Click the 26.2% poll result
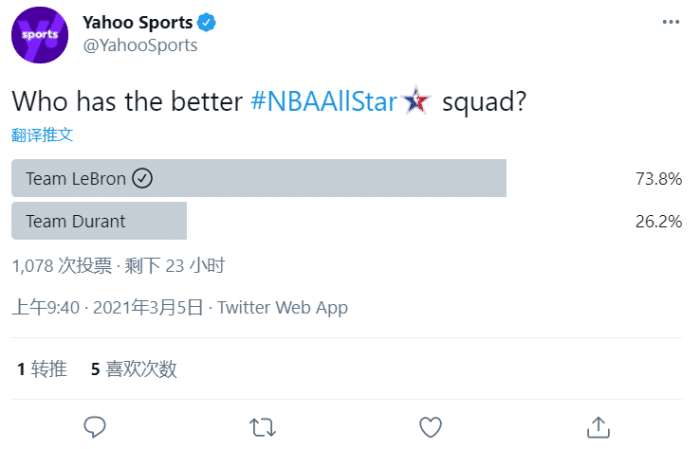The height and width of the screenshot is (449, 700). coord(658,221)
